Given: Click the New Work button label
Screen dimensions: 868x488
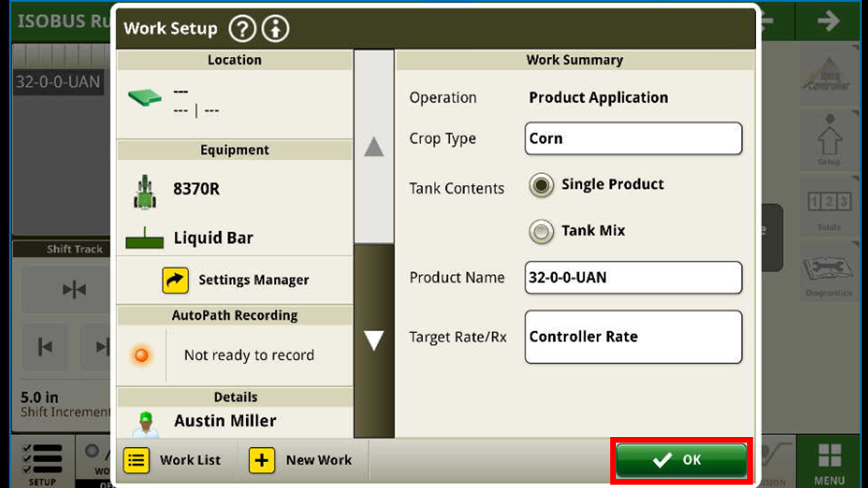Looking at the screenshot, I should 319,460.
